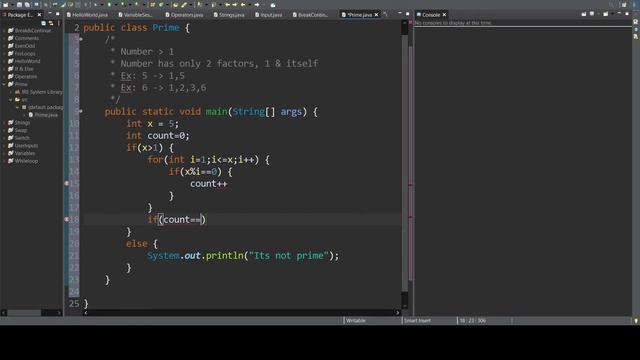Viewport: 640px width, 360px height.
Task: Click cursor position 18 : 23 : 306 status
Action: coord(473,321)
